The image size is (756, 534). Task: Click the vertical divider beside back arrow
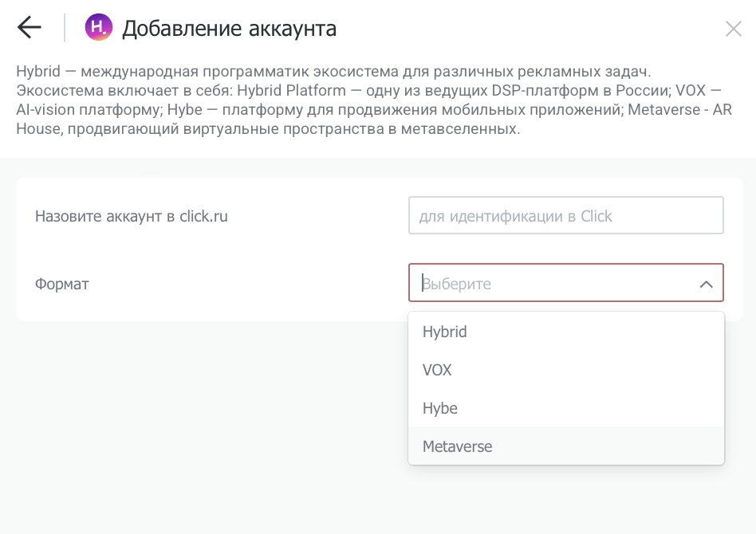(x=64, y=27)
